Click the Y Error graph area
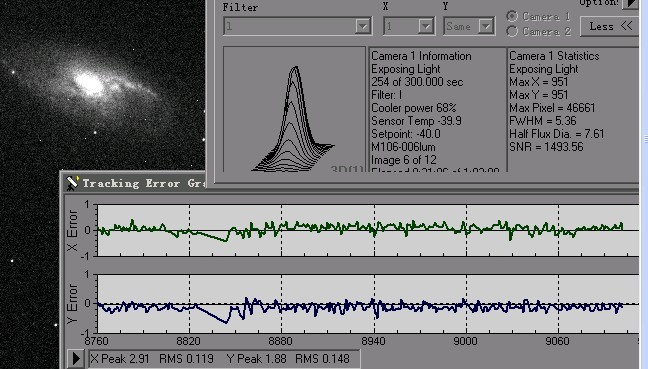This screenshot has width=648, height=369. [368, 304]
